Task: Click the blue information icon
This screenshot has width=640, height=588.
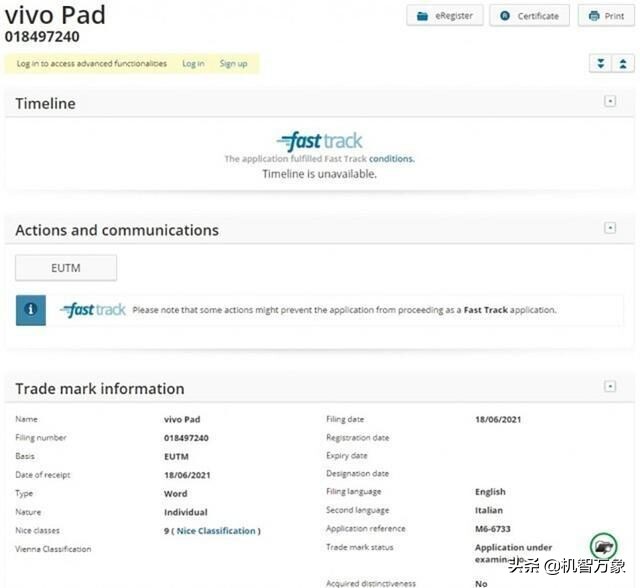Action: [31, 310]
